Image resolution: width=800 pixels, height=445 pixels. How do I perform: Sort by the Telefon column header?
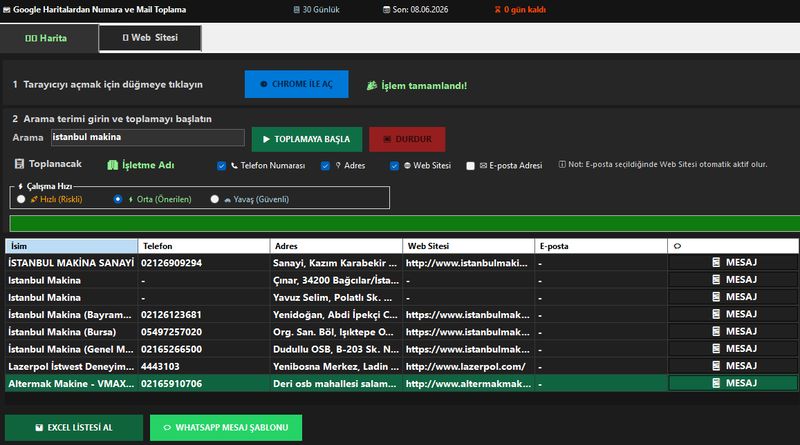coord(204,246)
